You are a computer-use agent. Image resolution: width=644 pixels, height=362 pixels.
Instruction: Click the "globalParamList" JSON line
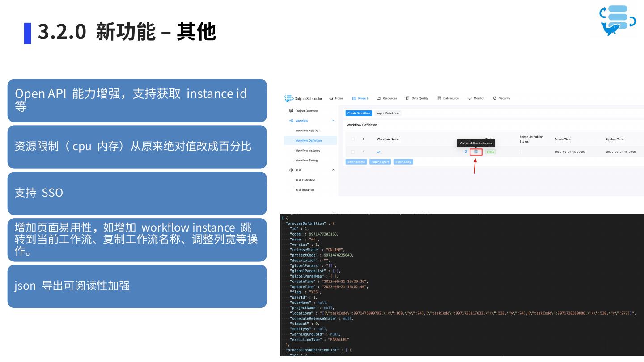pos(315,271)
